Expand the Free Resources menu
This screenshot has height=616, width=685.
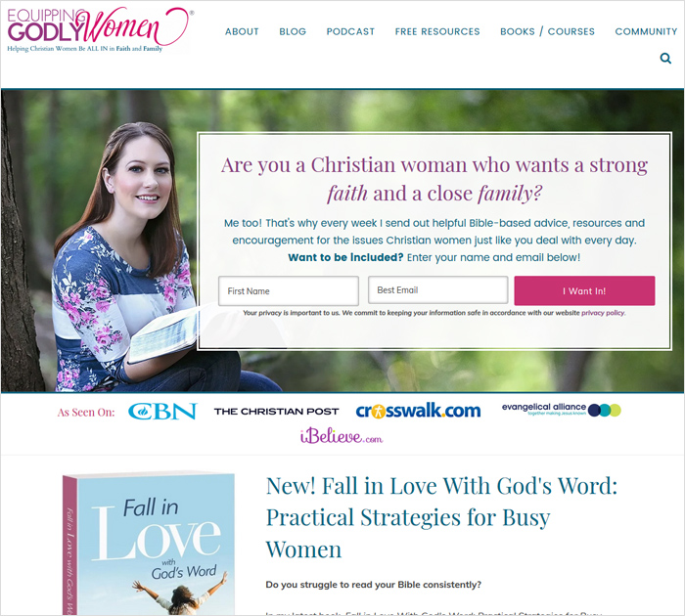click(x=437, y=31)
